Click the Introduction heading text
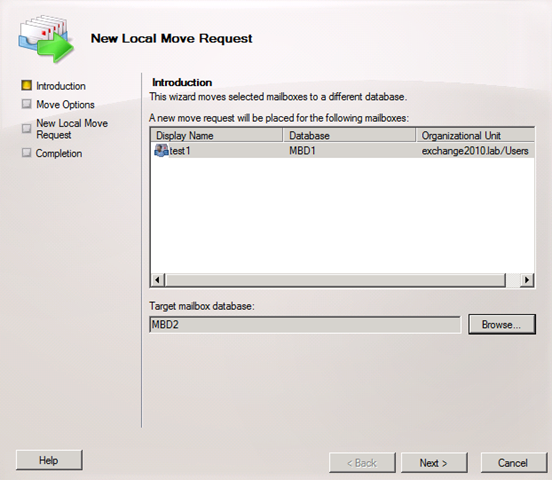The height and width of the screenshot is (480, 552). pyautogui.click(x=182, y=82)
